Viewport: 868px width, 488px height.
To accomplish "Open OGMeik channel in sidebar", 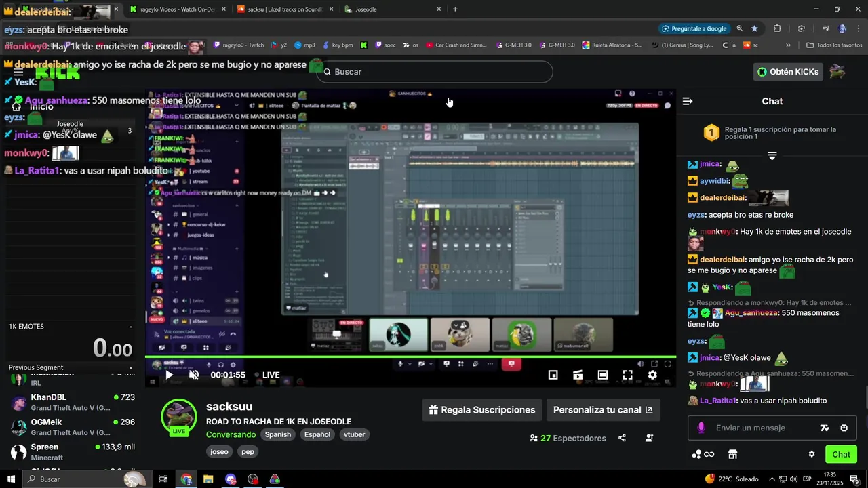I will [73, 427].
